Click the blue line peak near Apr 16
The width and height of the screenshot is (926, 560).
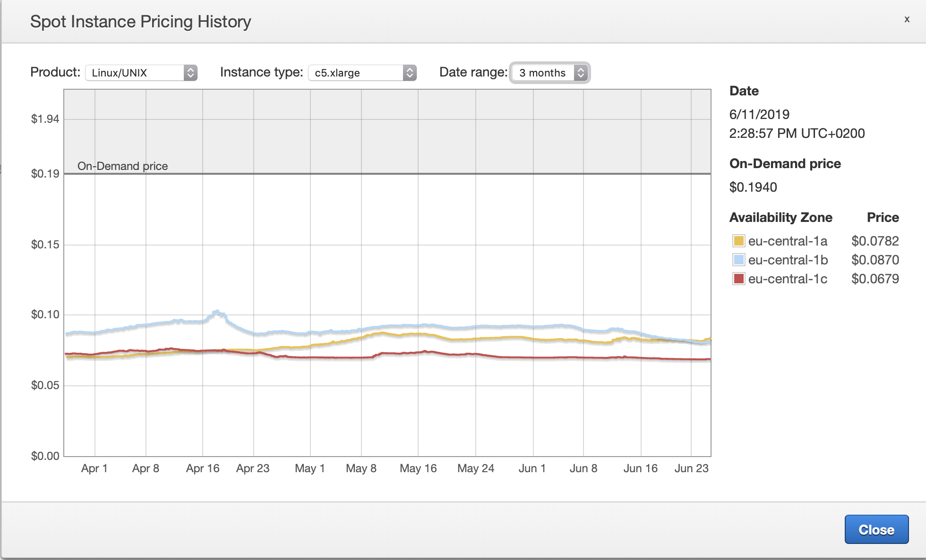(x=217, y=312)
